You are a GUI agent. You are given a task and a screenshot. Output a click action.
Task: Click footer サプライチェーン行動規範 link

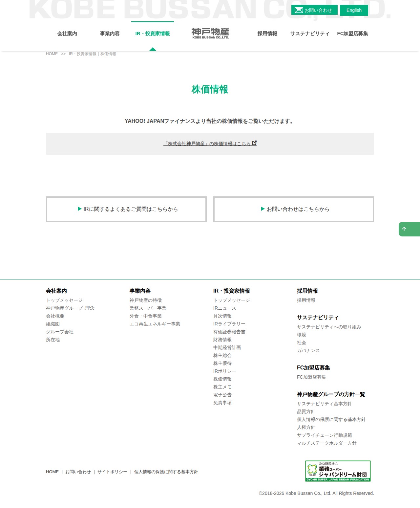coord(325,435)
